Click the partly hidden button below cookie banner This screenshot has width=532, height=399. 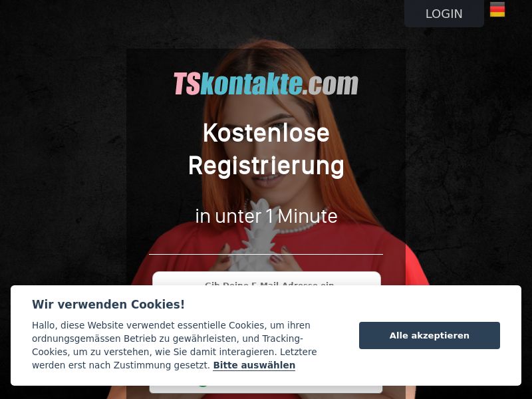(266, 389)
